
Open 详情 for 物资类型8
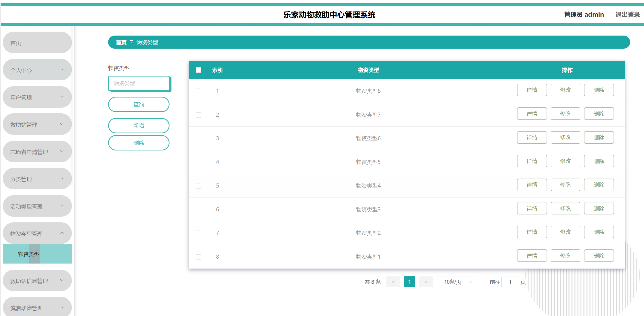tap(532, 90)
